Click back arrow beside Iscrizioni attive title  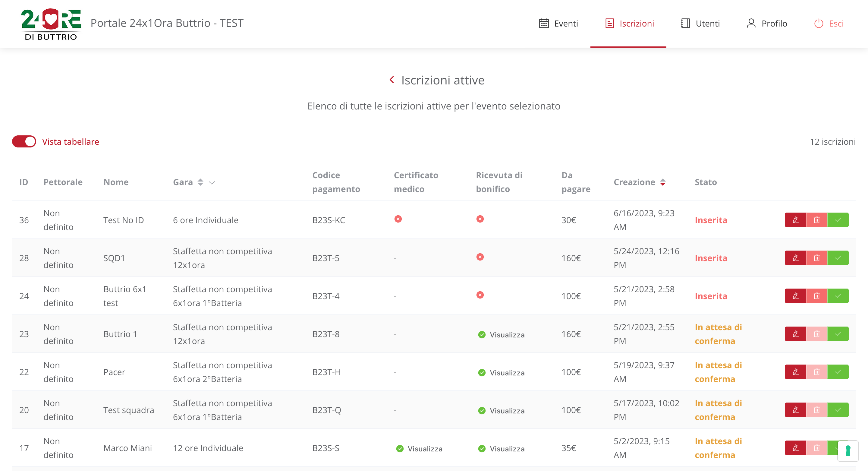392,80
